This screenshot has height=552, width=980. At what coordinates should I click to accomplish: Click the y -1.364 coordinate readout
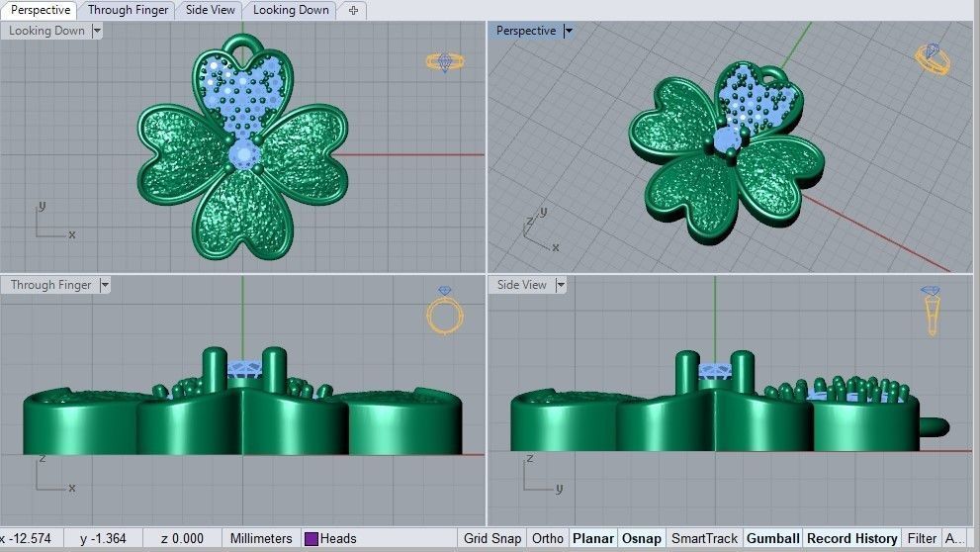pos(103,538)
